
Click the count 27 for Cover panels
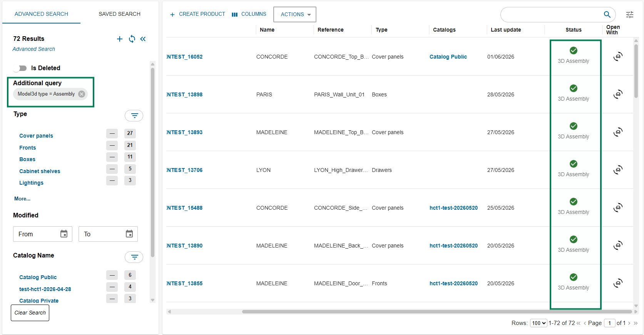[x=130, y=133]
